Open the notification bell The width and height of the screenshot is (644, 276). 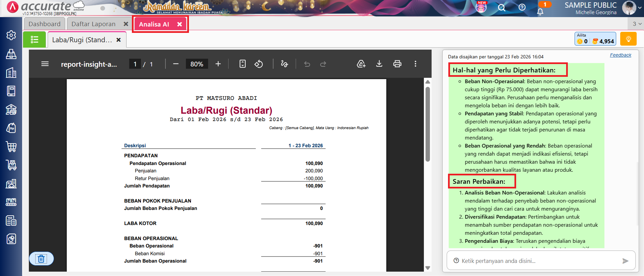[x=540, y=12]
